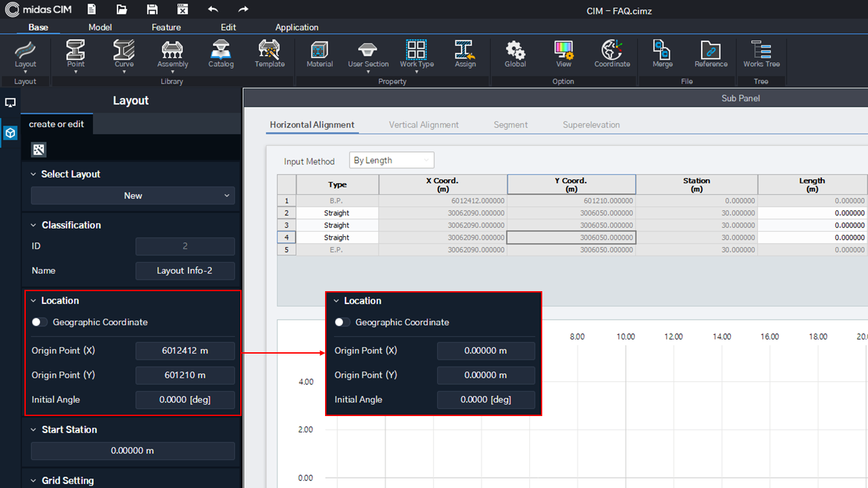Collapse the Grid Setting section

point(33,481)
